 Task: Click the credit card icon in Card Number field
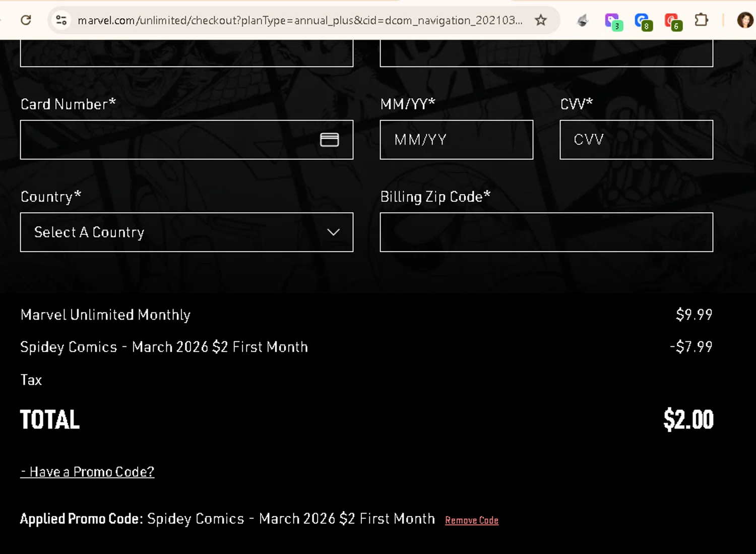click(x=330, y=140)
